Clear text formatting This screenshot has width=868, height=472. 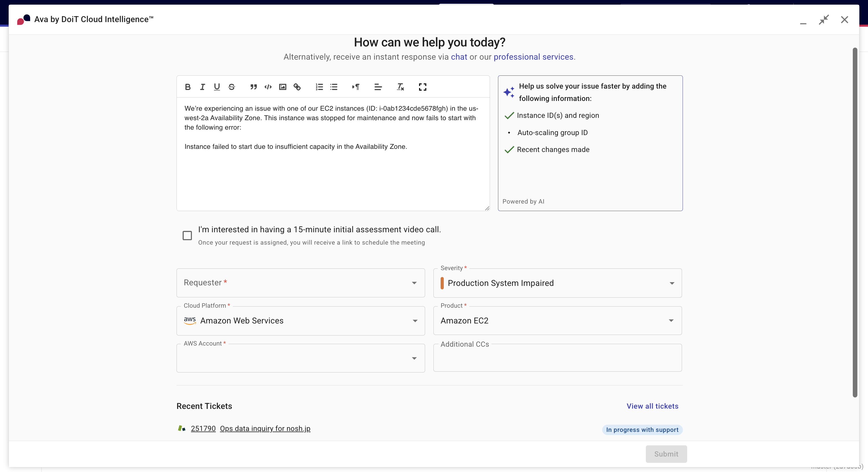point(400,87)
